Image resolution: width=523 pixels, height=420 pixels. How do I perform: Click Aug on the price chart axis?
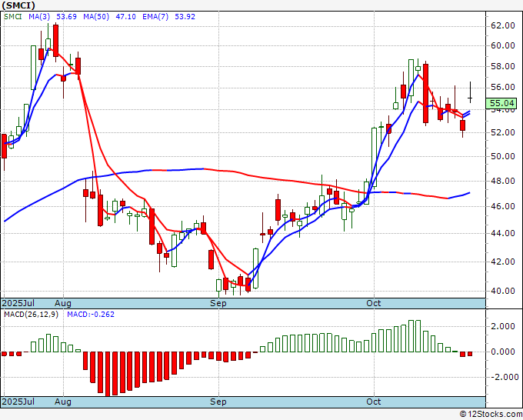[63, 303]
